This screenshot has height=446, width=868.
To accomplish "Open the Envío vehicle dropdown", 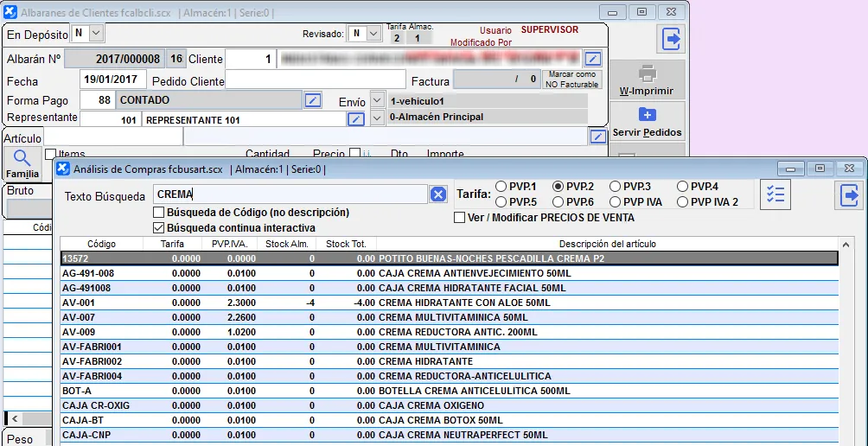I will tap(377, 100).
